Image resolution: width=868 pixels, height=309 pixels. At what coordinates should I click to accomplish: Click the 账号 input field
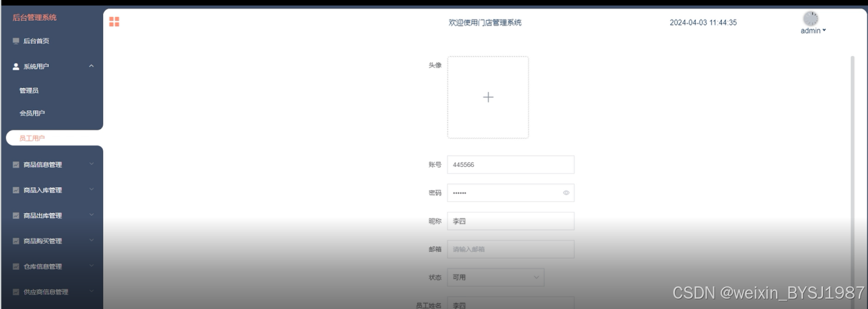511,165
